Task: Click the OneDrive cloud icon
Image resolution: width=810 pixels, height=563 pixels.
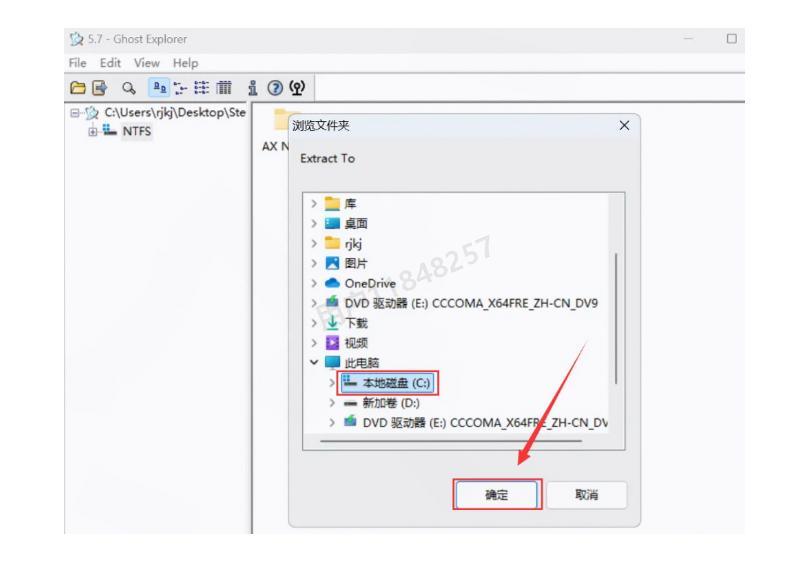Action: click(x=332, y=283)
